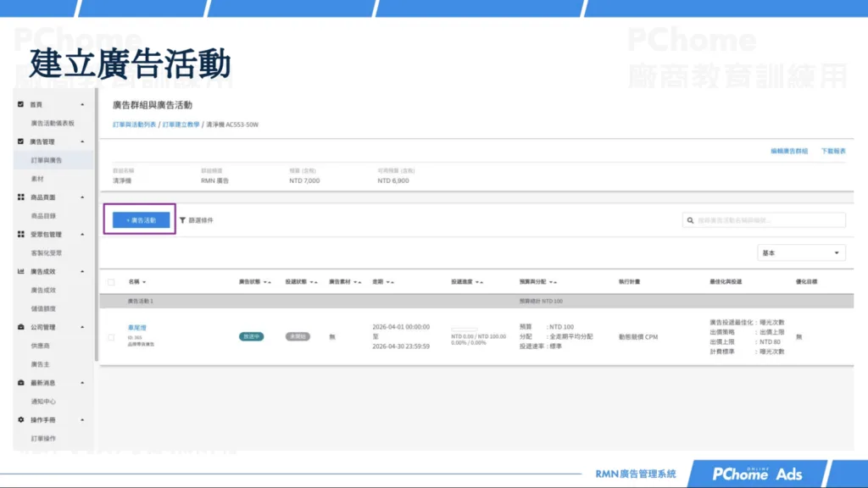Click the 公司管理 briefcase icon
Image resolution: width=868 pixels, height=488 pixels.
pyautogui.click(x=21, y=326)
